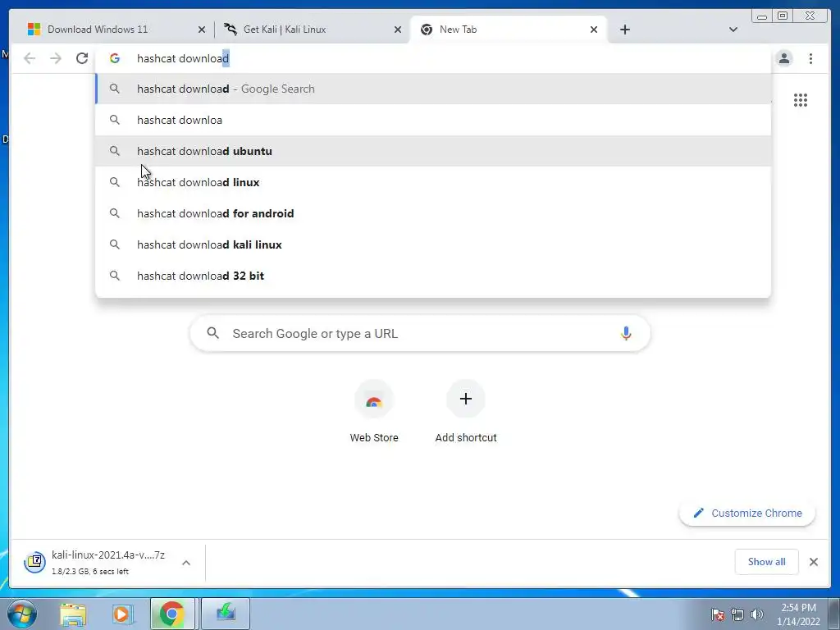Click the Google G icon in address bar
The image size is (840, 630).
pyautogui.click(x=115, y=58)
